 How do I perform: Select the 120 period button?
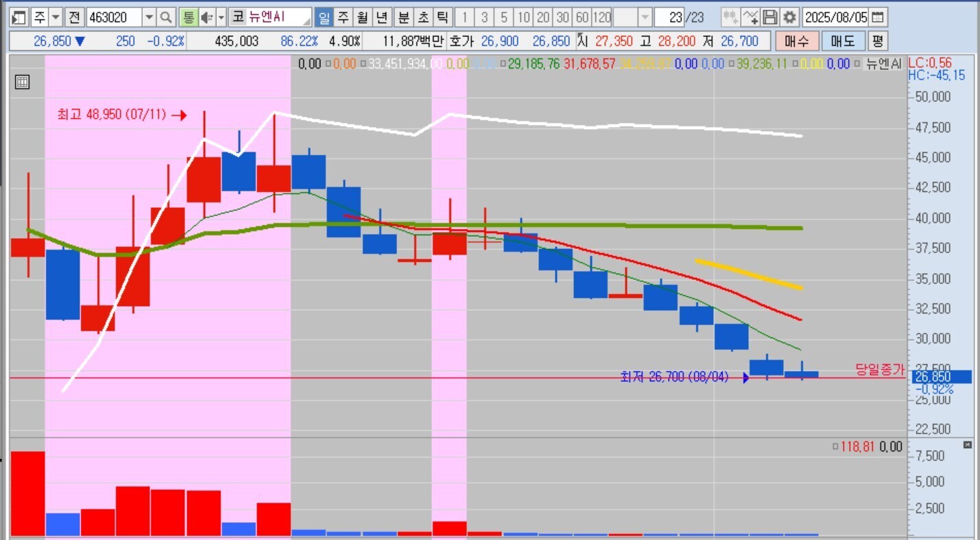tap(602, 17)
